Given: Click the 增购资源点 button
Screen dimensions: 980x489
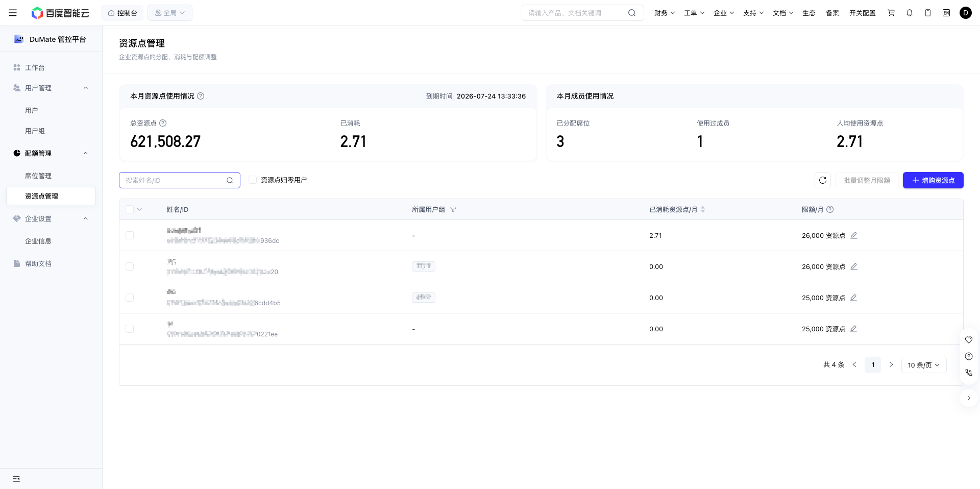Looking at the screenshot, I should 933,180.
